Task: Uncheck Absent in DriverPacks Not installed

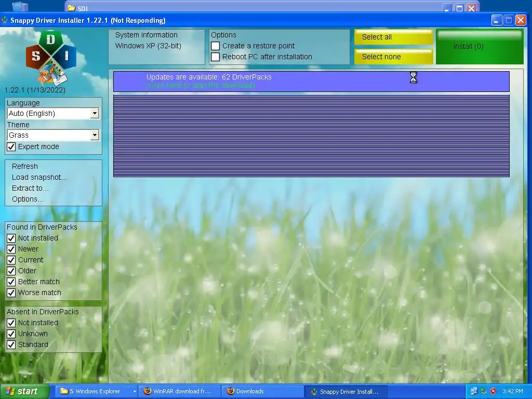Action: pyautogui.click(x=11, y=323)
